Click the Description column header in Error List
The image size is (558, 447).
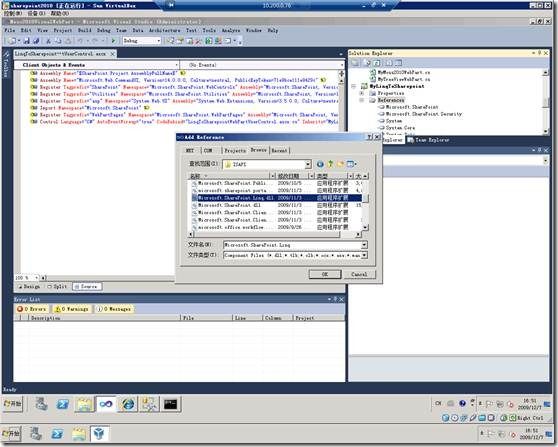click(104, 318)
